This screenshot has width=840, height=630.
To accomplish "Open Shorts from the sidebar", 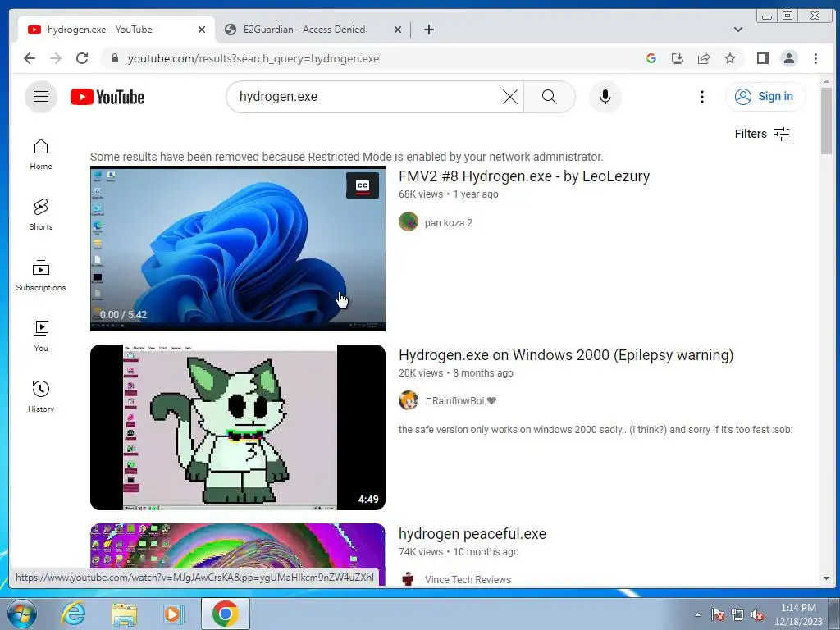I will pyautogui.click(x=41, y=215).
